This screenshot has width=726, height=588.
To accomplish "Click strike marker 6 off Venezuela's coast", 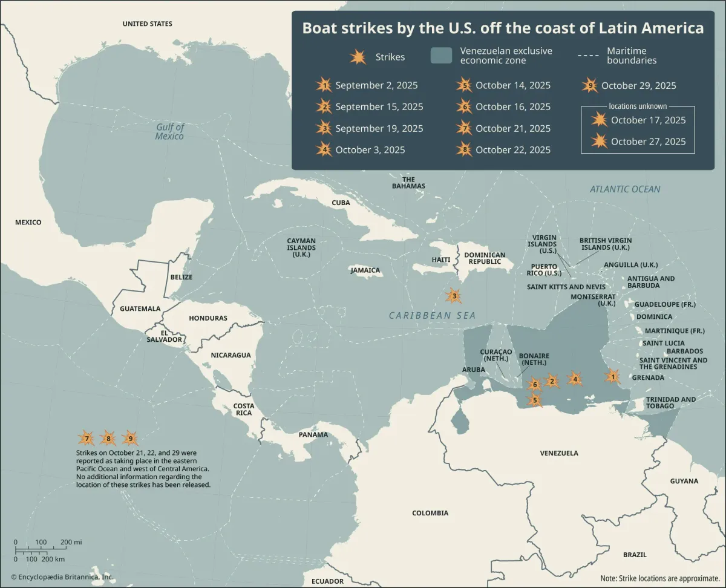I will point(535,384).
